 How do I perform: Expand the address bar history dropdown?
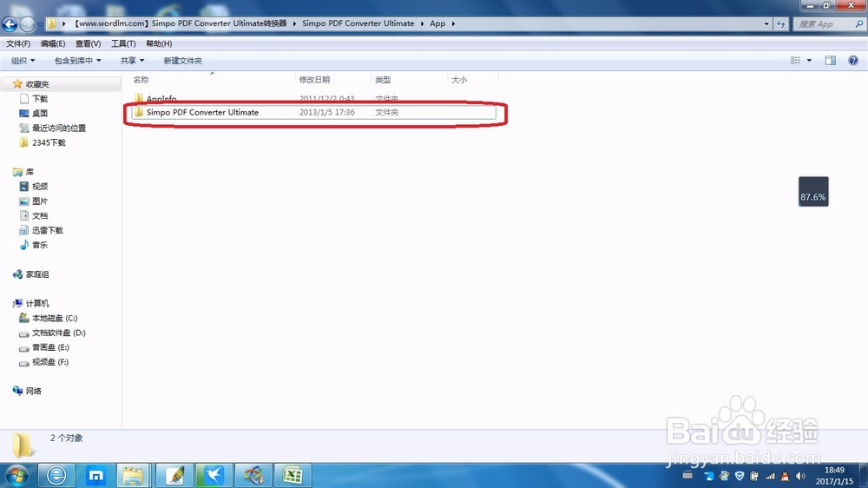click(766, 23)
